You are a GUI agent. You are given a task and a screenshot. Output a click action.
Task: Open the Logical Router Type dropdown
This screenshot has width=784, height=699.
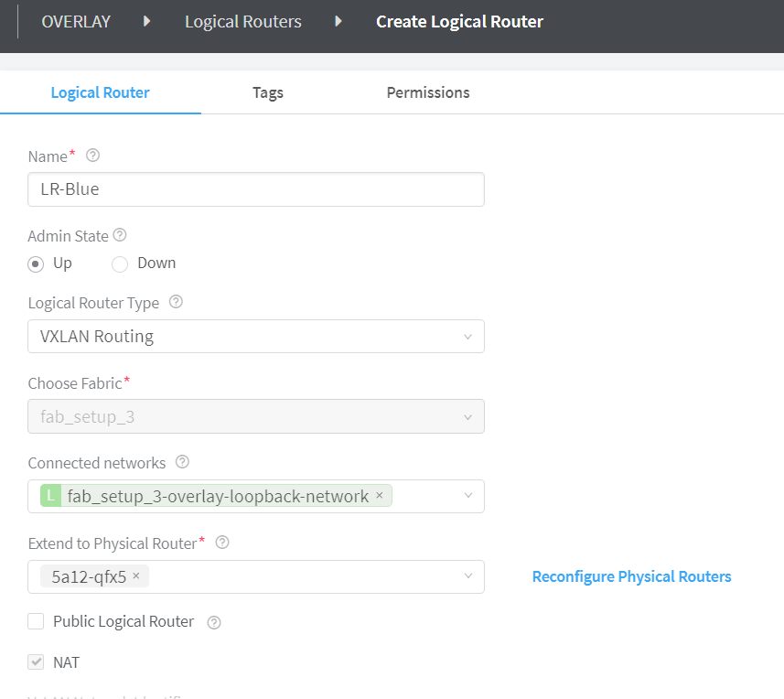tap(256, 337)
